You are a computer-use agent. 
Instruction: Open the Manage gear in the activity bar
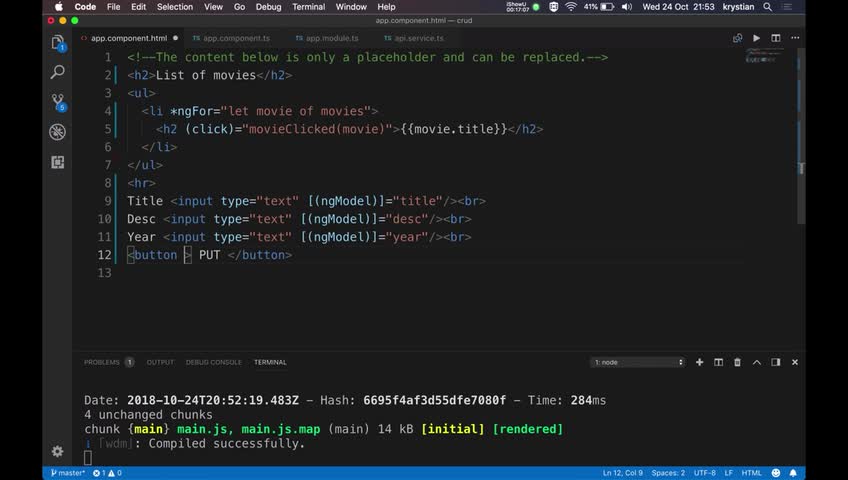(58, 451)
